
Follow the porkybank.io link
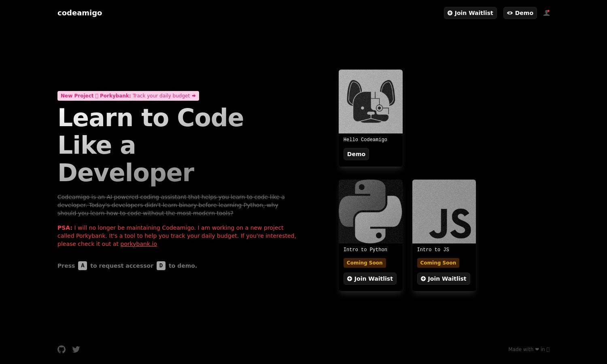pyautogui.click(x=138, y=244)
